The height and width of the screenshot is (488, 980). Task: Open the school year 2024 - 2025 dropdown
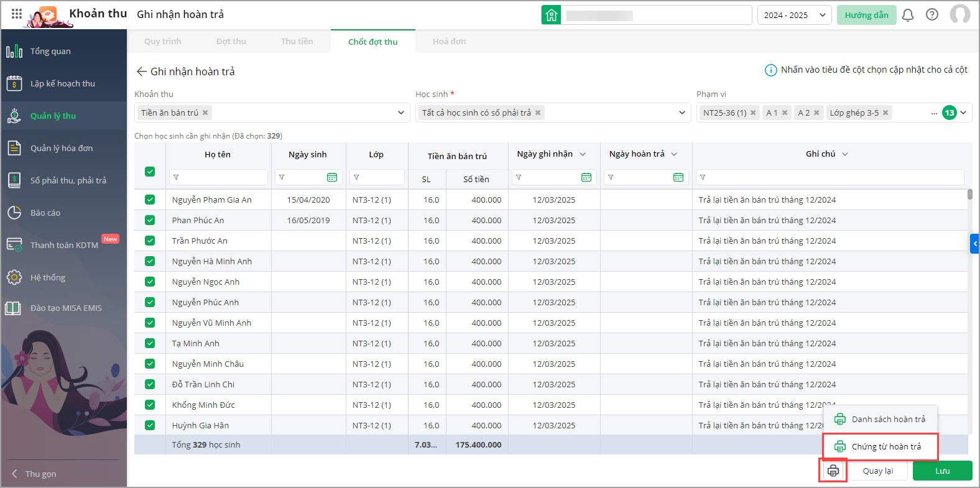[x=794, y=15]
